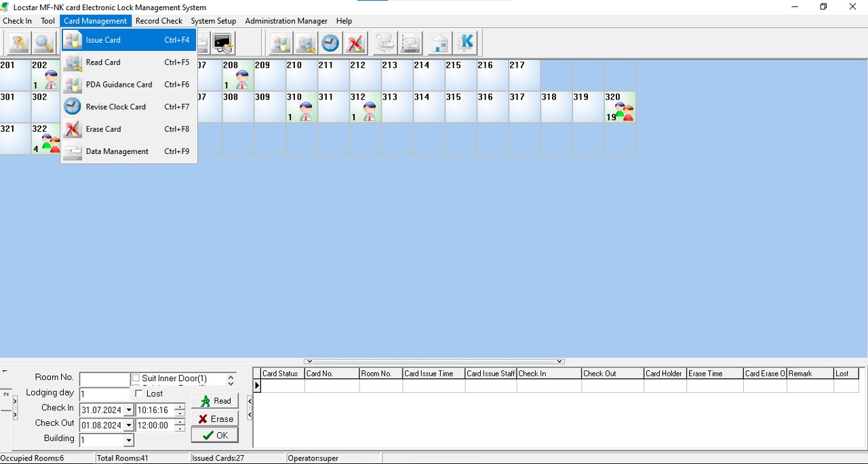This screenshot has width=868, height=464.
Task: Click the blue K gear toolbar icon
Action: (465, 43)
